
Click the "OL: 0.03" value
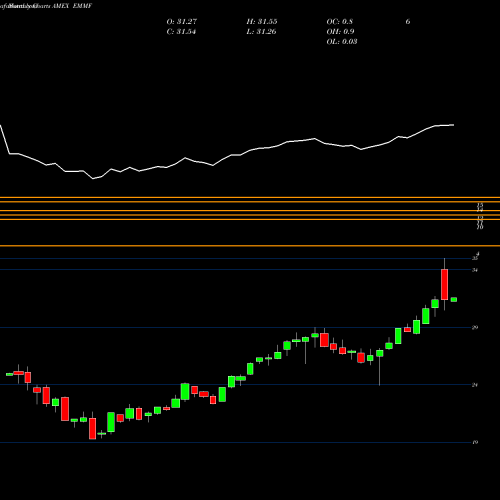342,42
